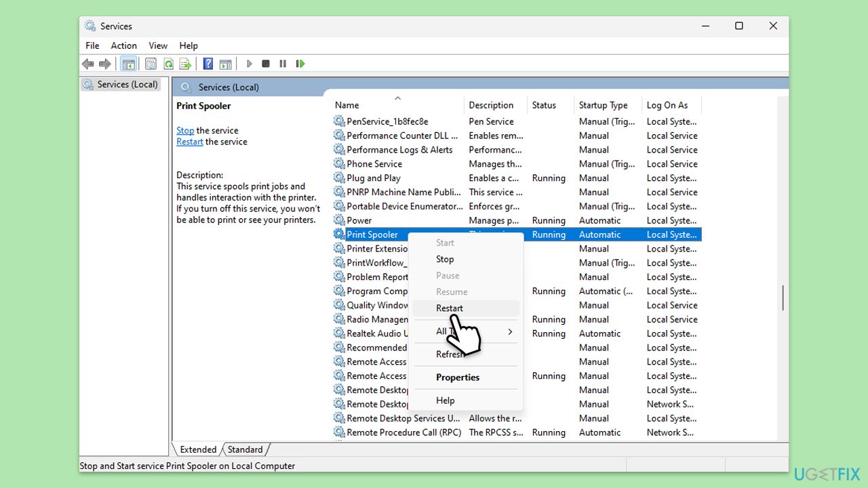
Task: Click the gear icon for PenService_1b8fec8e
Action: [339, 121]
